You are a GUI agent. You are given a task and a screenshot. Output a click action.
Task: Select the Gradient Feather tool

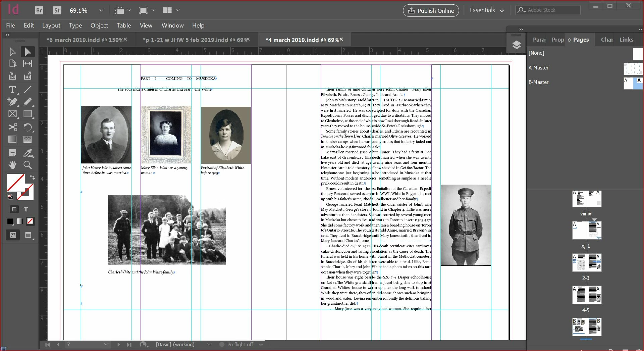(28, 139)
